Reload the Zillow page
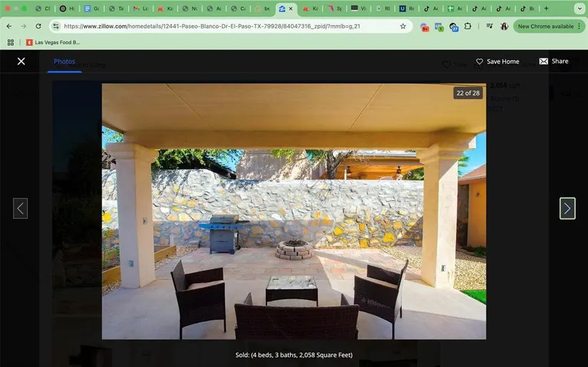This screenshot has width=588, height=367. (x=38, y=26)
